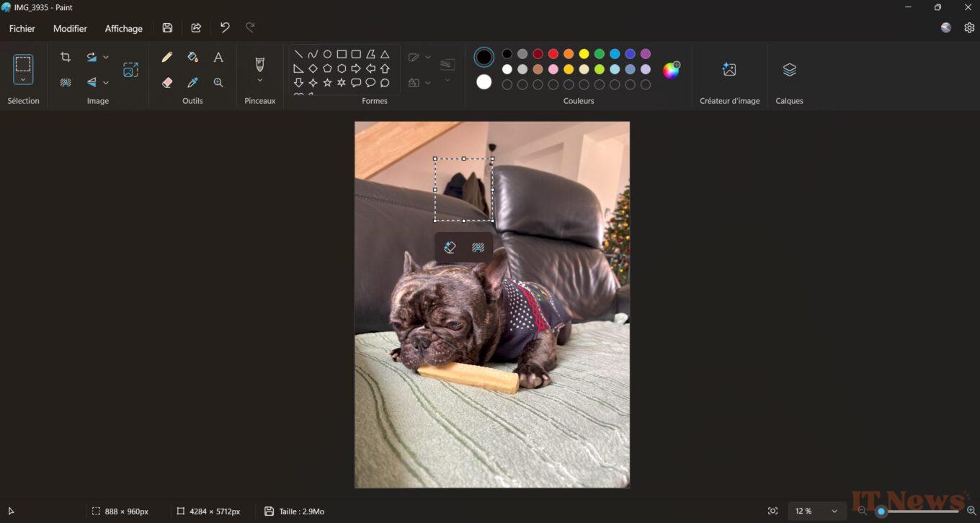Viewport: 980px width, 523px height.
Task: Select the Magnifier tool
Action: pos(218,83)
